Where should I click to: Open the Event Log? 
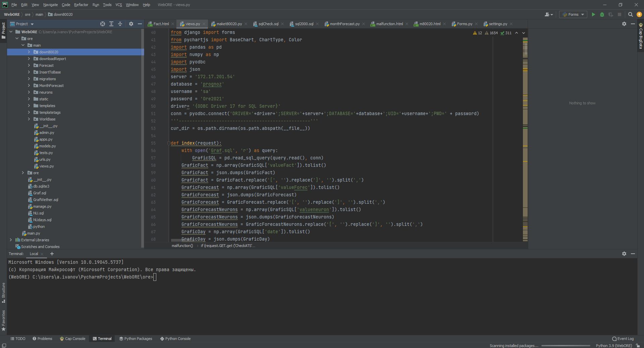[x=623, y=339]
